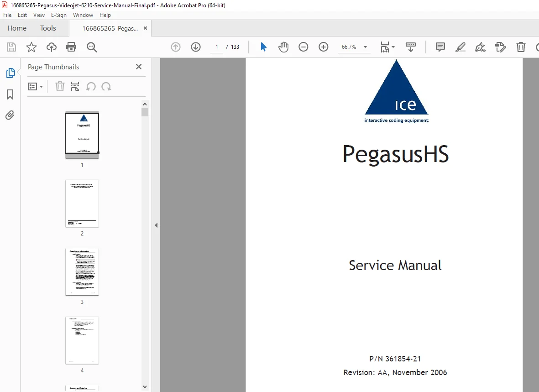Click the P/N 361854-21 text
This screenshot has width=539, height=392.
395,359
